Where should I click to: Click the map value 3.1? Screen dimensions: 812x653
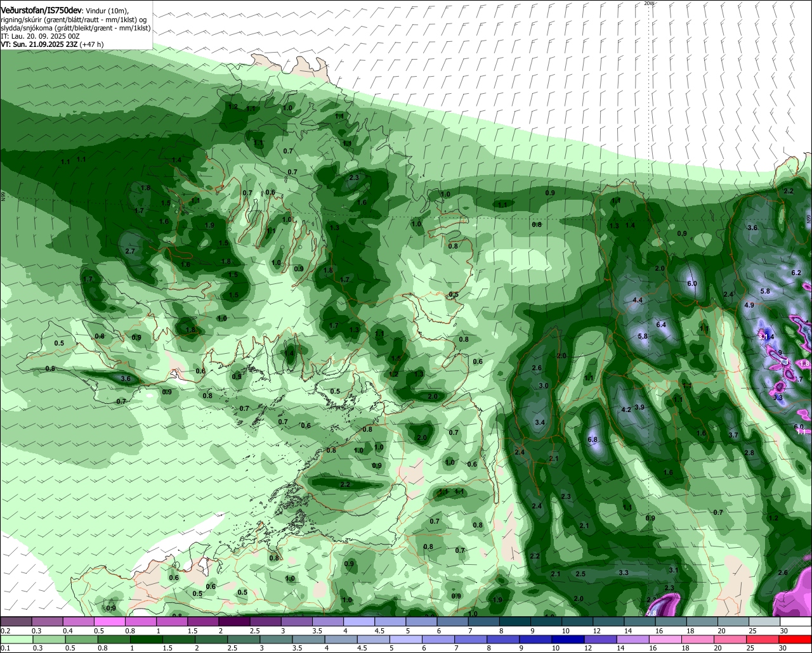point(674,570)
